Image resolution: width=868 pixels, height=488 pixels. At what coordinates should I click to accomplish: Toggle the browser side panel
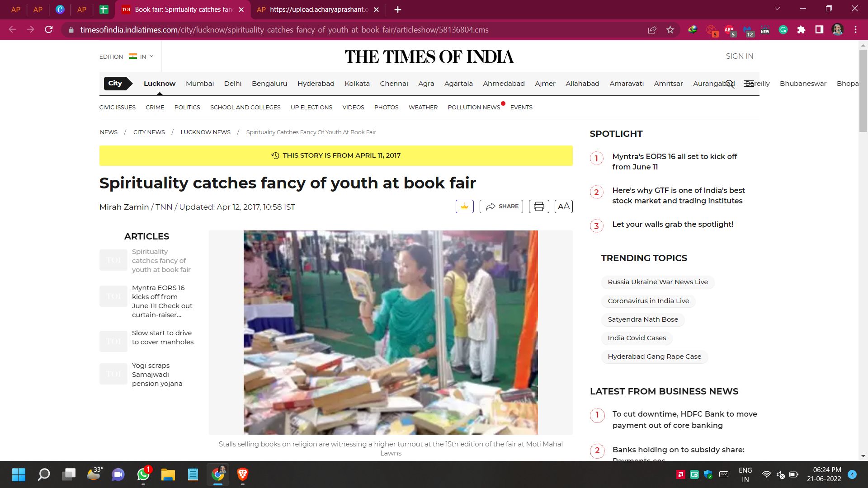[x=819, y=30]
